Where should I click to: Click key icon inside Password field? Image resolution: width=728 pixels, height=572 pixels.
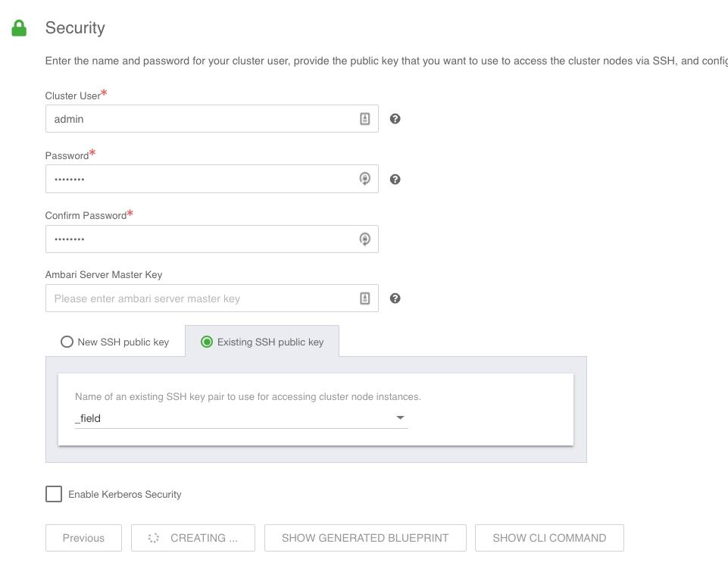[364, 179]
